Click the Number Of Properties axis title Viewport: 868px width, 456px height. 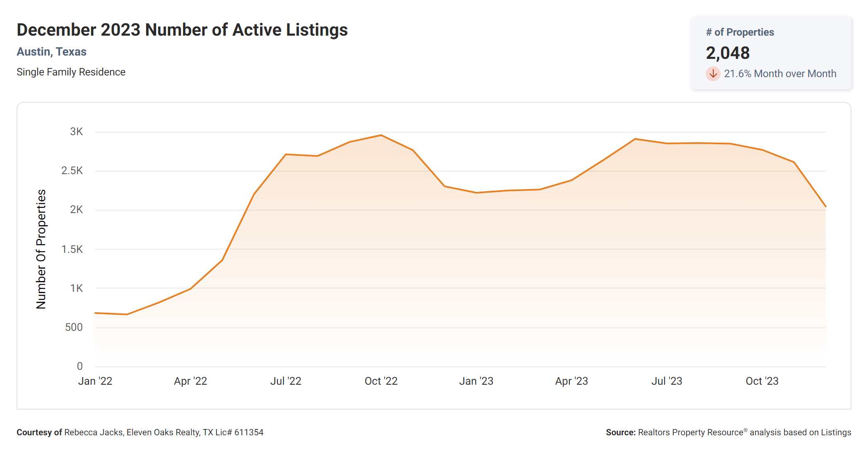click(41, 249)
